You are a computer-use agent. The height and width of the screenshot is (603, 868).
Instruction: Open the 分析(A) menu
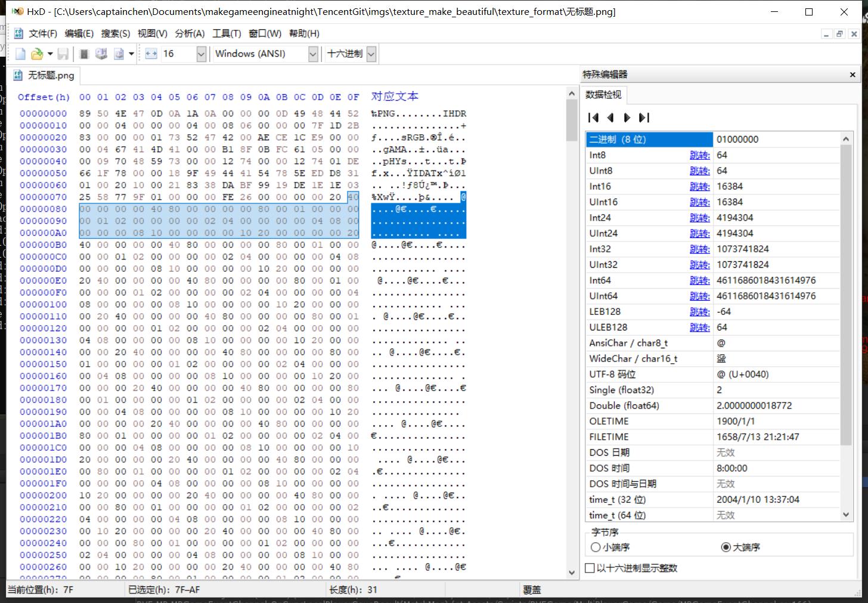[190, 33]
